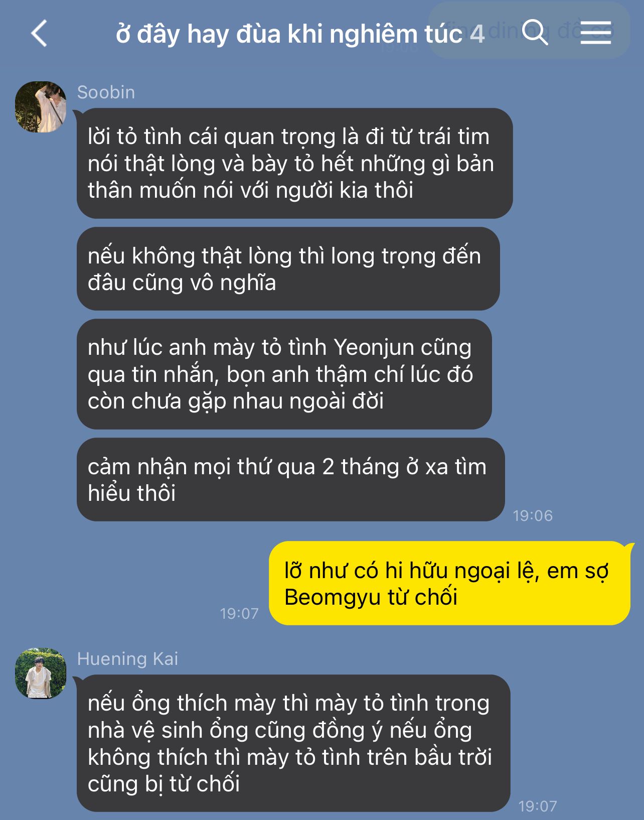Screen dimensions: 644x820
Task: Select Huening Kai's message about nhà vệ sinh
Action: [293, 743]
